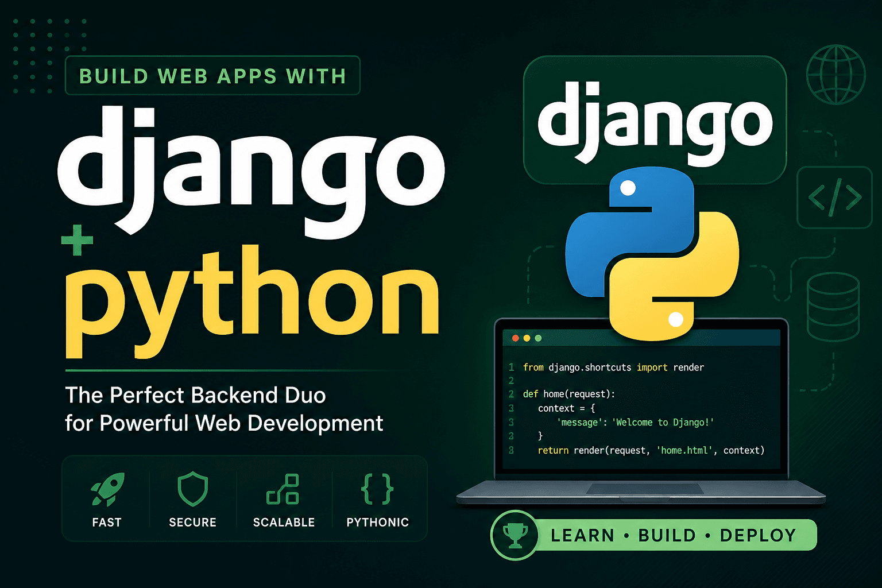Viewport: 882px width, 588px height.
Task: Click the connected-blocks icon above SCALABLE
Action: click(x=283, y=489)
